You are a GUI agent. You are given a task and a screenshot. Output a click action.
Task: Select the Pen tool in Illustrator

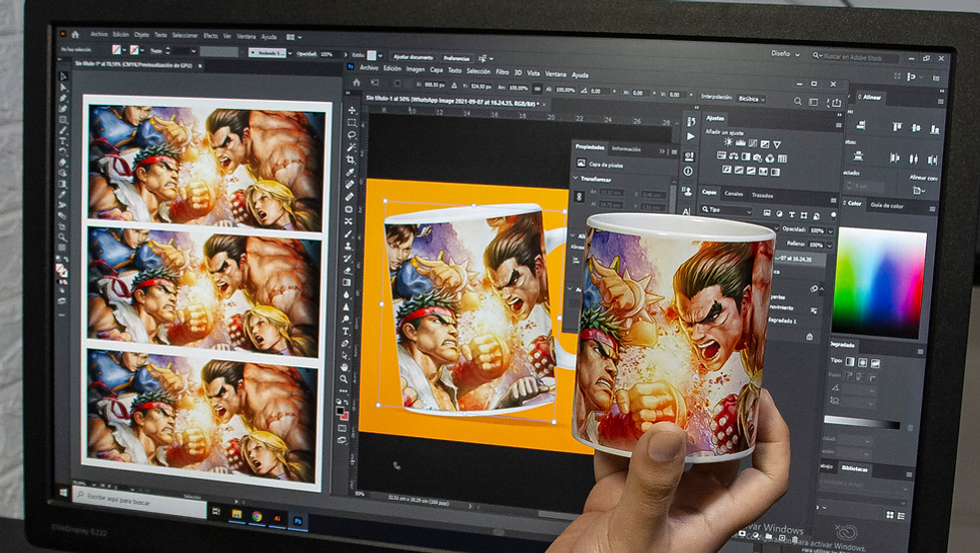[x=63, y=98]
